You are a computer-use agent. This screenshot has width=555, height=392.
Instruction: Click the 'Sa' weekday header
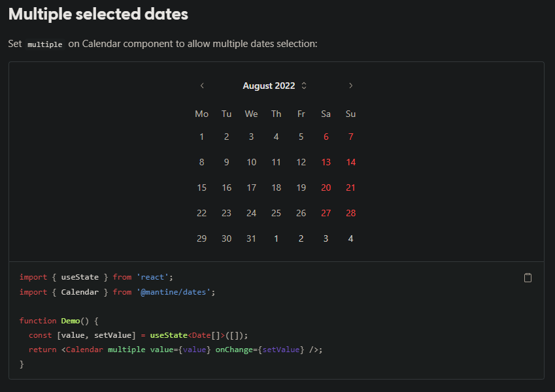click(326, 114)
